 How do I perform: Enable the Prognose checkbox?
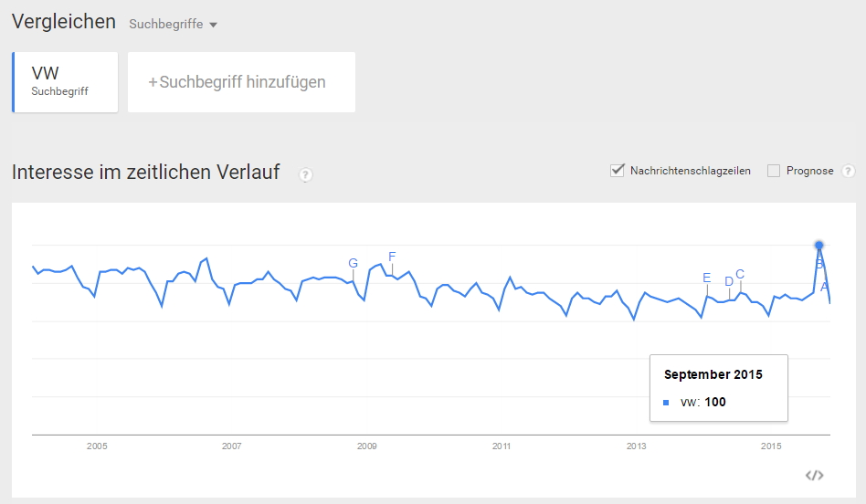(773, 171)
